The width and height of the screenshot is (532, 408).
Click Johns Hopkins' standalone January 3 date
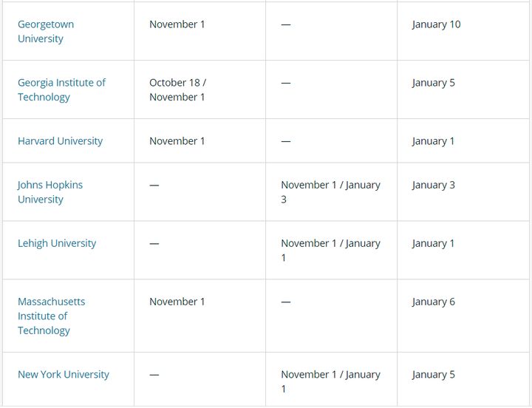[433, 185]
